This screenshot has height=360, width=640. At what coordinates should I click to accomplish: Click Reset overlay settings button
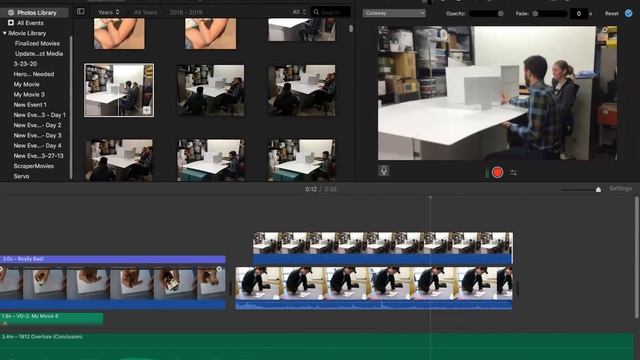[x=611, y=13]
